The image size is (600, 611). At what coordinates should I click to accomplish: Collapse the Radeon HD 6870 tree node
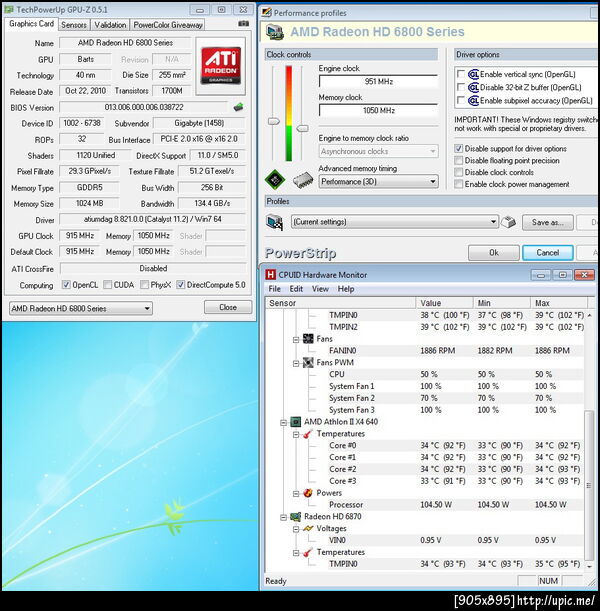click(284, 517)
